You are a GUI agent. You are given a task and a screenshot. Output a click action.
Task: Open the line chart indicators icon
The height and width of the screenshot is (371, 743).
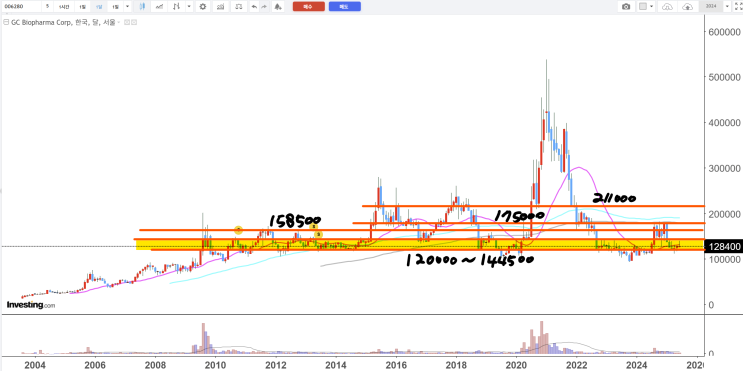[160, 7]
